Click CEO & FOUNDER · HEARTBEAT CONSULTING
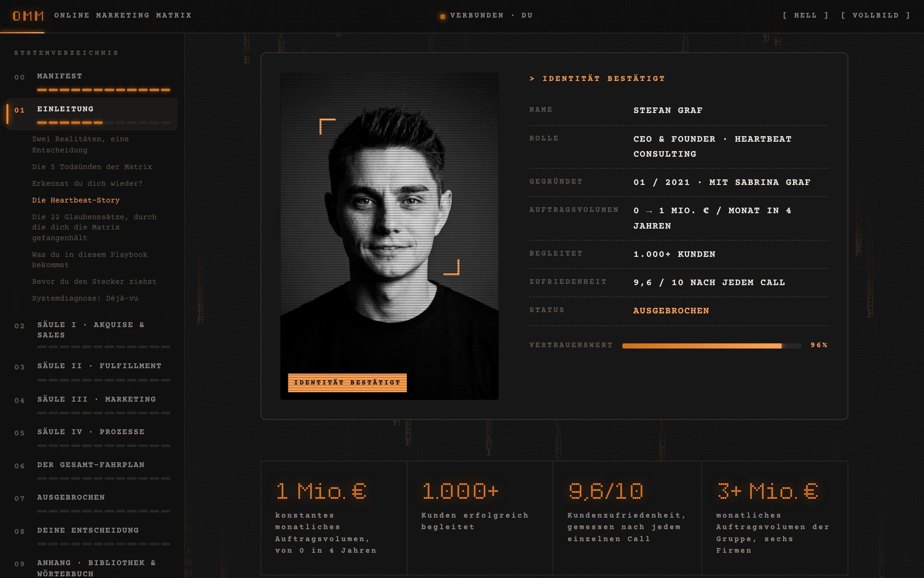The width and height of the screenshot is (924, 578). (x=712, y=146)
